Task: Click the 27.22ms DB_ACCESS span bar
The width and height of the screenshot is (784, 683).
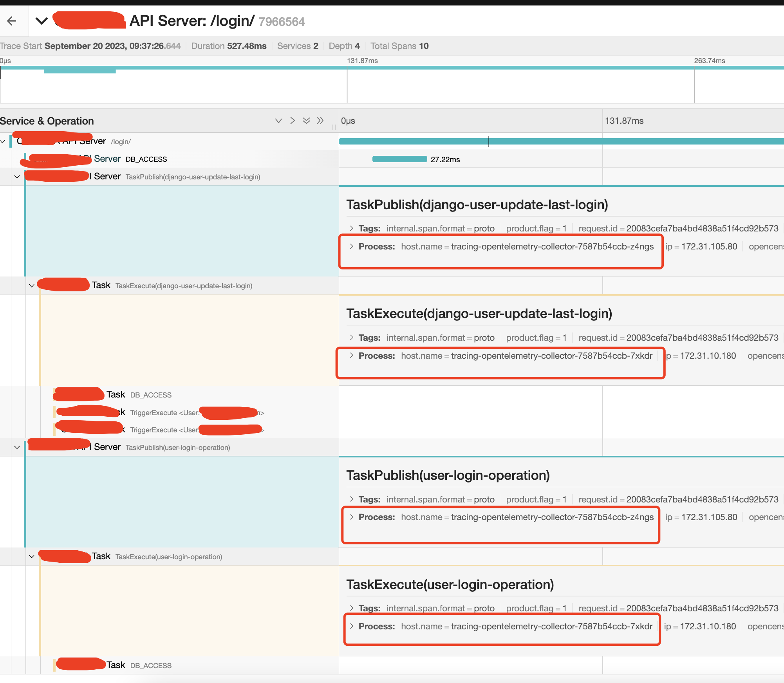Action: (399, 159)
